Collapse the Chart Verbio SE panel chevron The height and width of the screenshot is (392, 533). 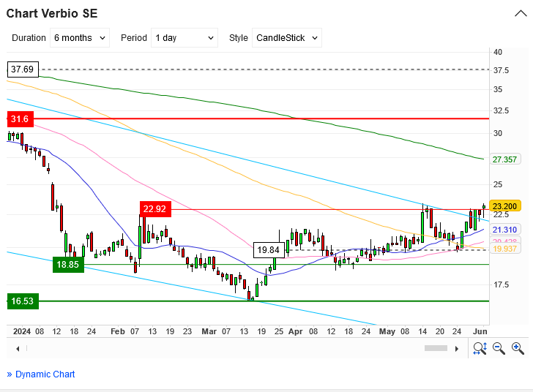[x=521, y=14]
